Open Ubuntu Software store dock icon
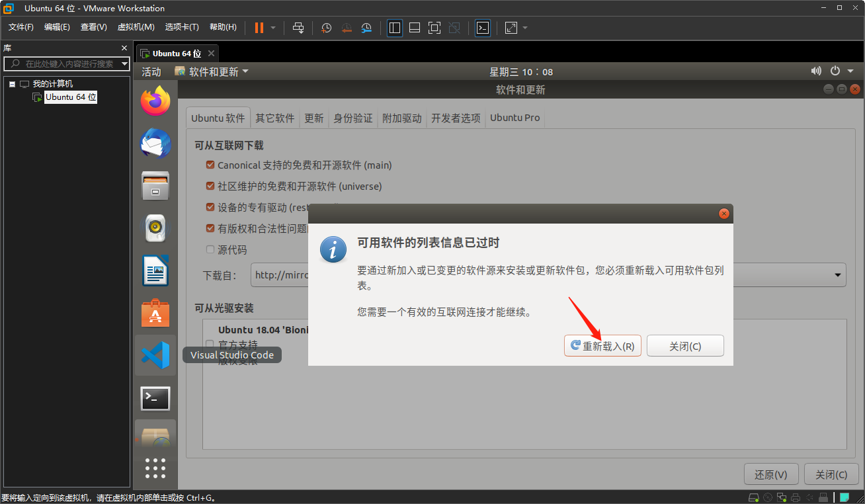Image resolution: width=865 pixels, height=504 pixels. [x=155, y=313]
